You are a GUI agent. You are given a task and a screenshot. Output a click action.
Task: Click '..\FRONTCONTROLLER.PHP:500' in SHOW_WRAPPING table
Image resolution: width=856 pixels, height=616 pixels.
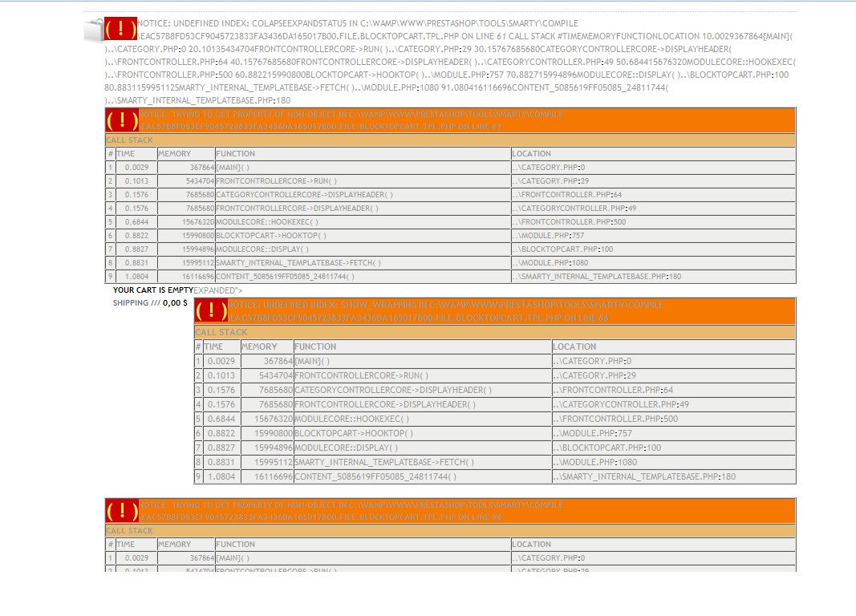pyautogui.click(x=615, y=419)
